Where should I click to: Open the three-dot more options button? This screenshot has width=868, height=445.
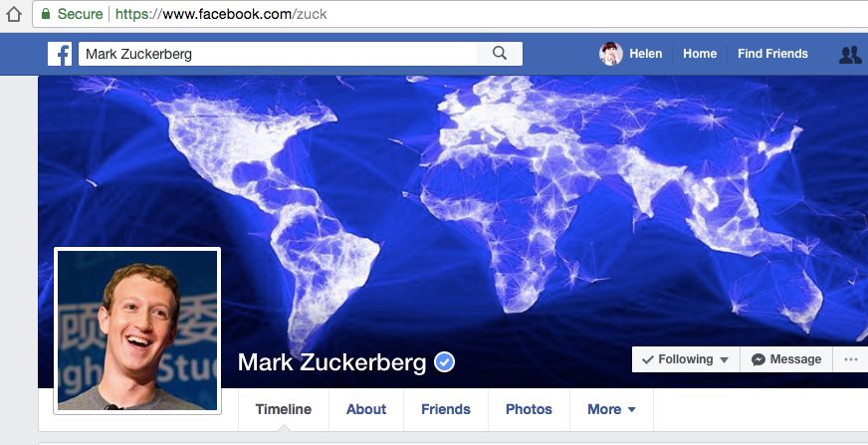(x=850, y=359)
